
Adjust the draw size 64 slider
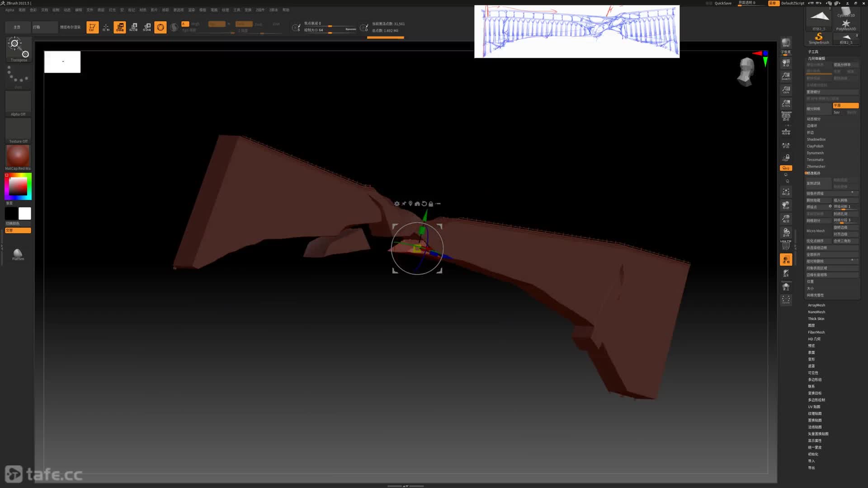330,30
